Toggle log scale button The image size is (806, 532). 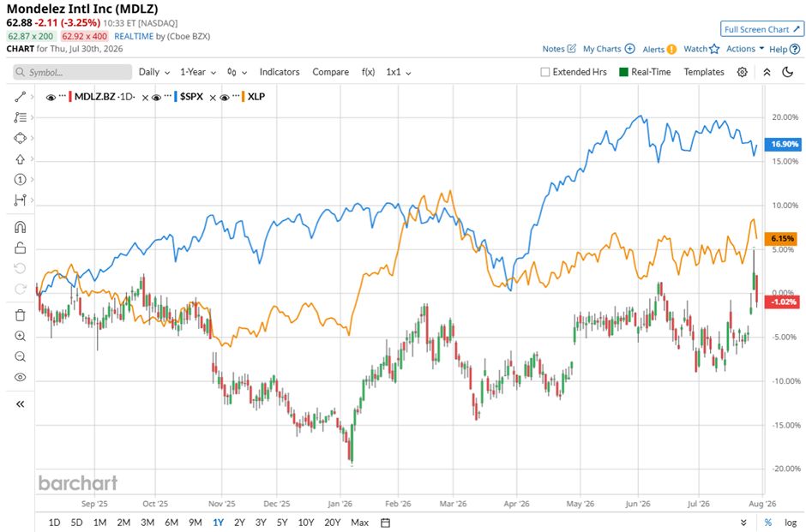tap(791, 523)
